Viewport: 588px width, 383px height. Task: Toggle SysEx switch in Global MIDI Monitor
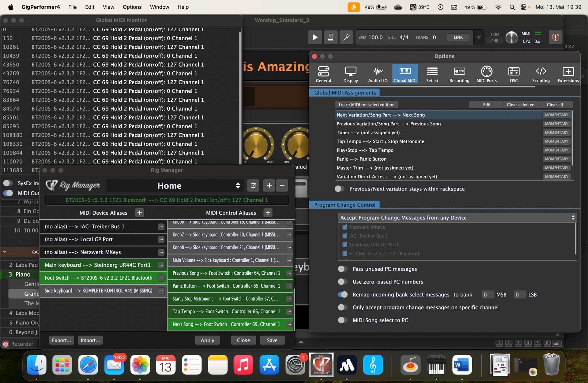click(x=8, y=183)
